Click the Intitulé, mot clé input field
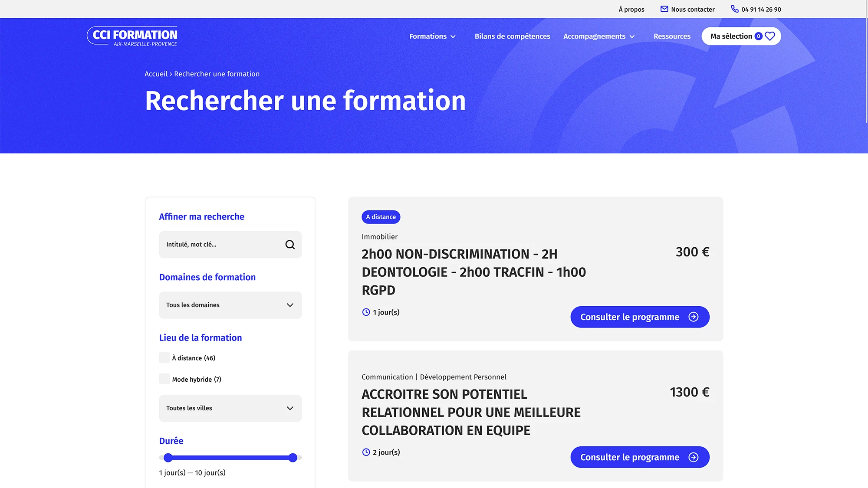This screenshot has height=488, width=868. [x=221, y=245]
